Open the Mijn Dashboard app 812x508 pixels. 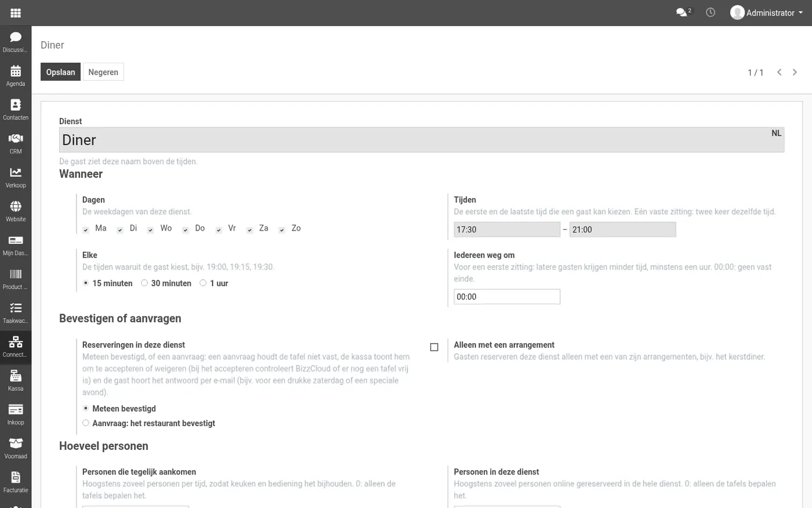[x=16, y=246]
